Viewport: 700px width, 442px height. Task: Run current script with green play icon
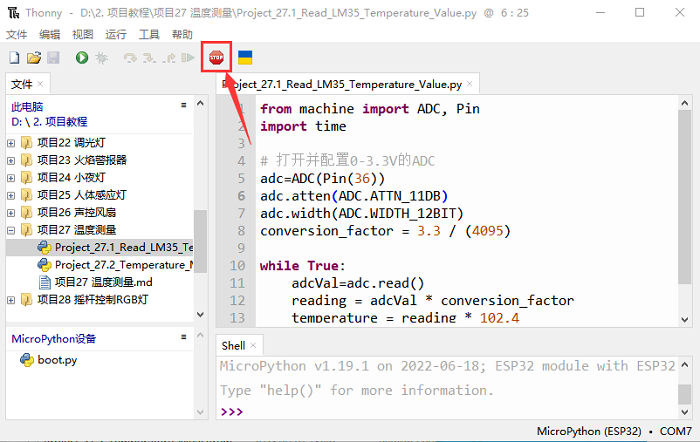click(x=82, y=59)
